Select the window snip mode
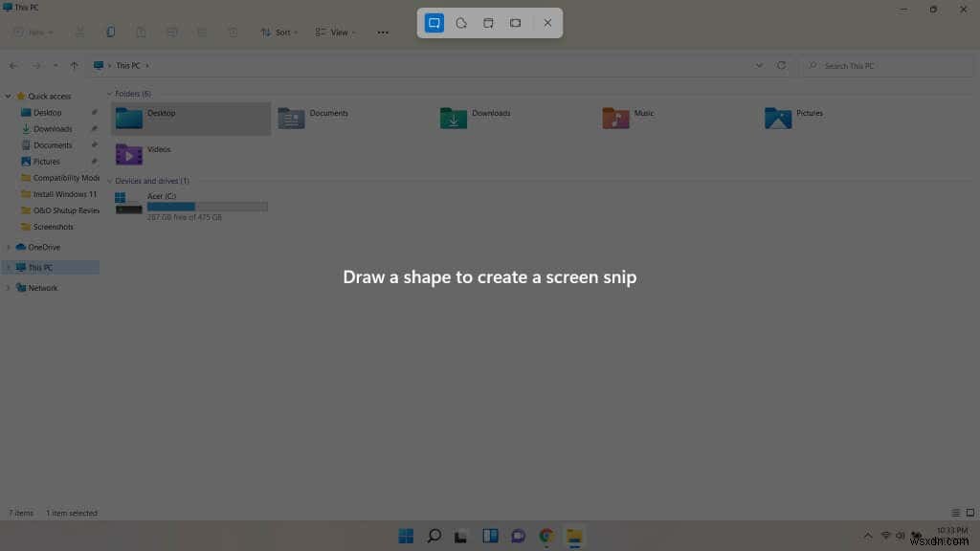980x551 pixels. coord(488,22)
